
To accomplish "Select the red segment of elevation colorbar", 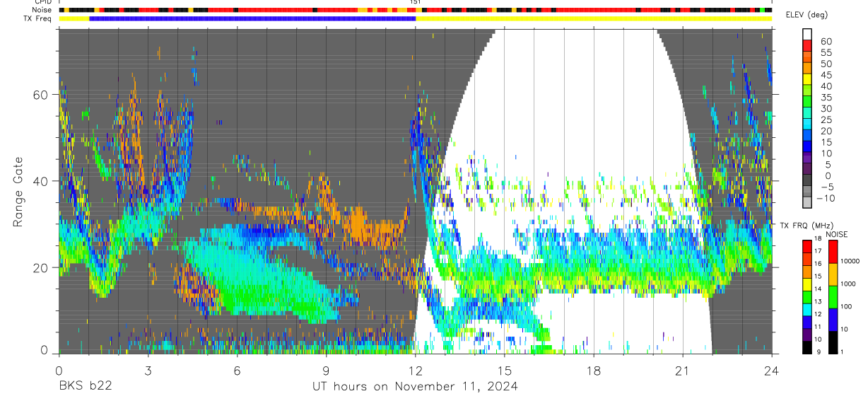I will point(807,45).
